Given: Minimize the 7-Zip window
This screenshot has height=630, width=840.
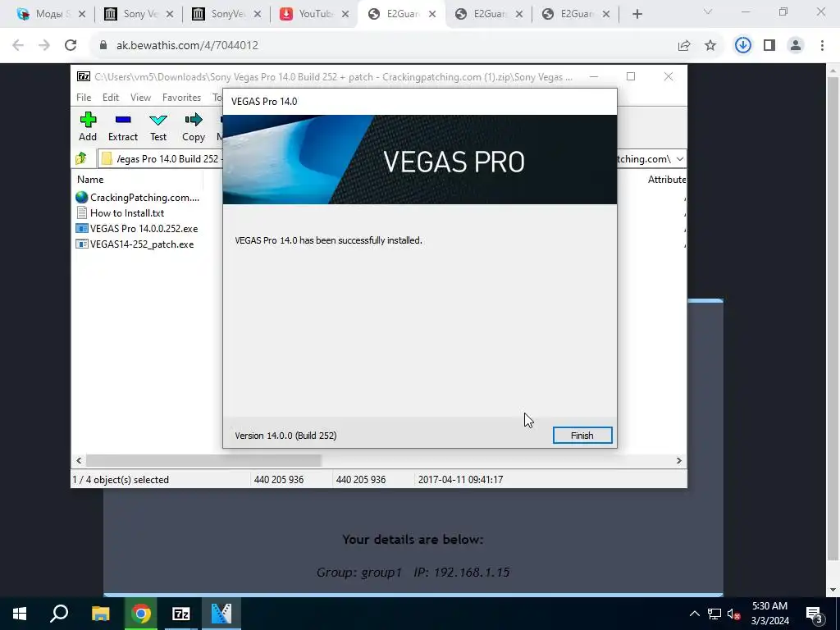Looking at the screenshot, I should [x=594, y=76].
